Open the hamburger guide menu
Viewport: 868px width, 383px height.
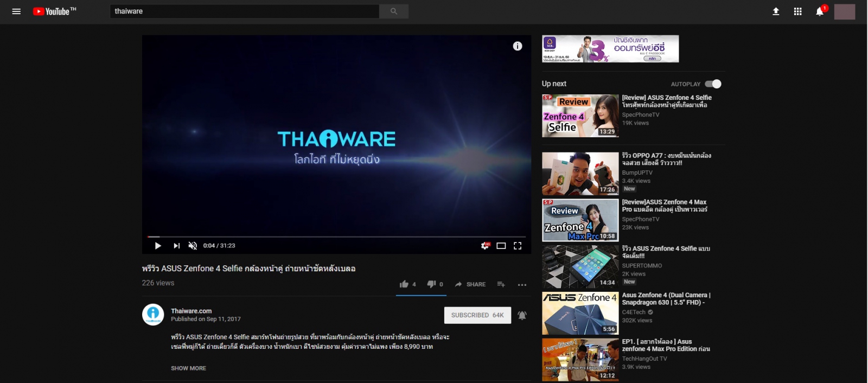pos(16,11)
